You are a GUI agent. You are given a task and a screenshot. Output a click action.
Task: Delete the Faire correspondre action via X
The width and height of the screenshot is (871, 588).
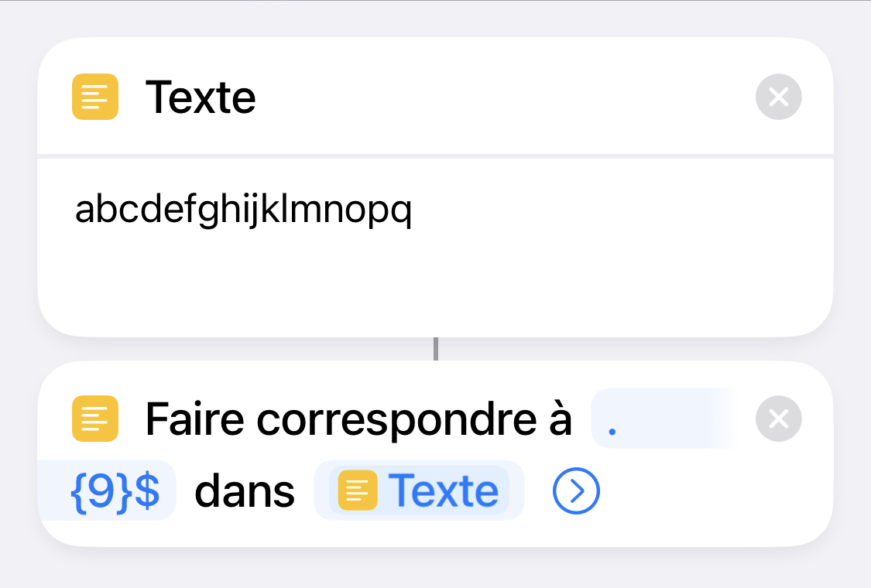tap(778, 419)
